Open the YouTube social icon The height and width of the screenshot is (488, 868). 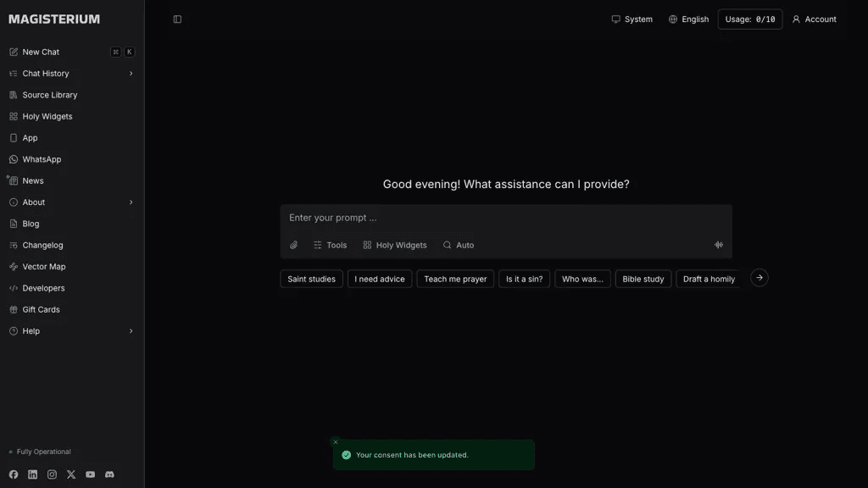pos(90,474)
